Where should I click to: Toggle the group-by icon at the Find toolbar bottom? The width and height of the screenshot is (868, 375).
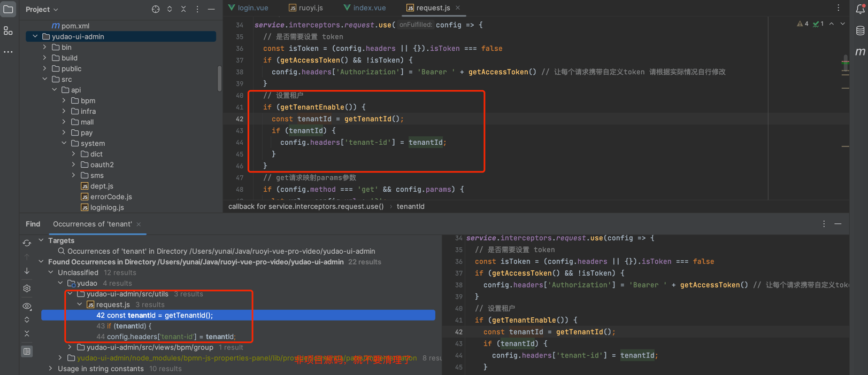click(27, 351)
